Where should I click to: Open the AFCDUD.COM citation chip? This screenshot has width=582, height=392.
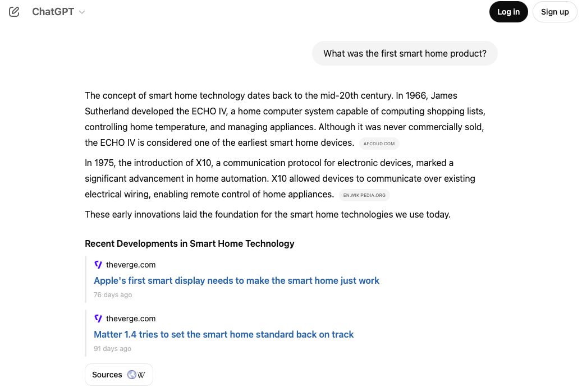click(x=379, y=144)
